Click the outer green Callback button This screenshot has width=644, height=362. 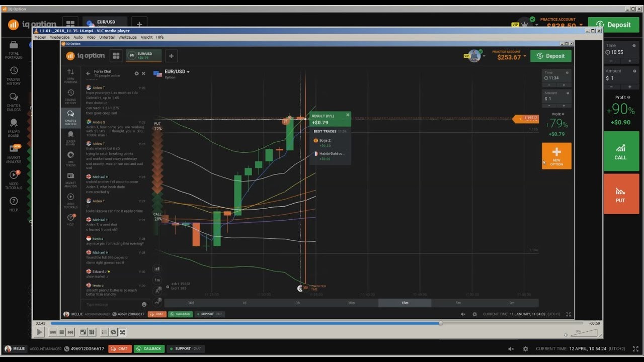(149, 348)
